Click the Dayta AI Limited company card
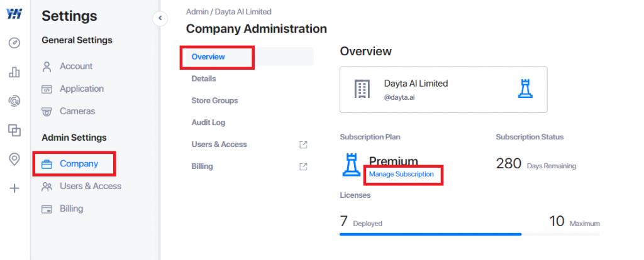The width and height of the screenshot is (644, 260). tap(443, 89)
